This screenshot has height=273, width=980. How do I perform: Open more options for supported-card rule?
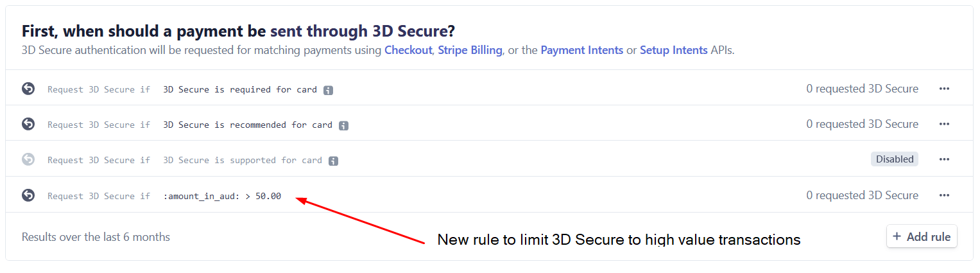coord(944,159)
